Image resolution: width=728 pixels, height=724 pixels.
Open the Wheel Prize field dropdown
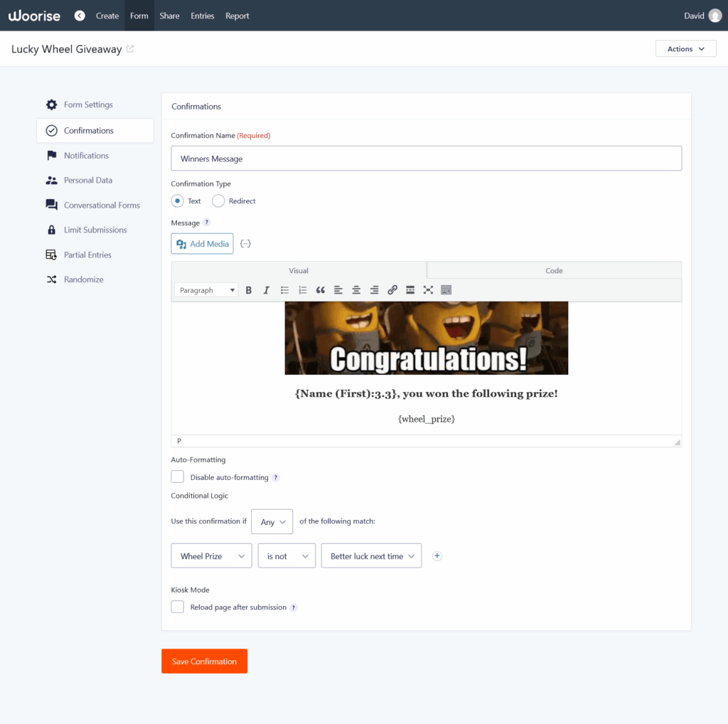(x=211, y=556)
